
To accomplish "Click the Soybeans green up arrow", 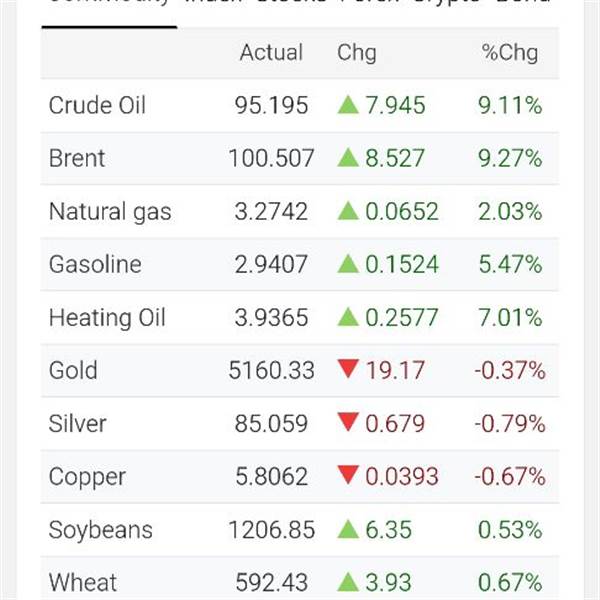I will point(348,529).
